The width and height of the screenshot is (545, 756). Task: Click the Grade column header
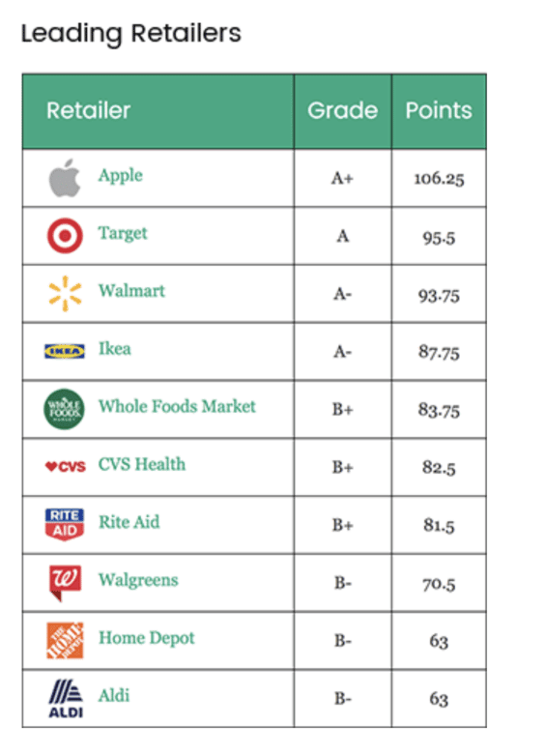click(343, 111)
